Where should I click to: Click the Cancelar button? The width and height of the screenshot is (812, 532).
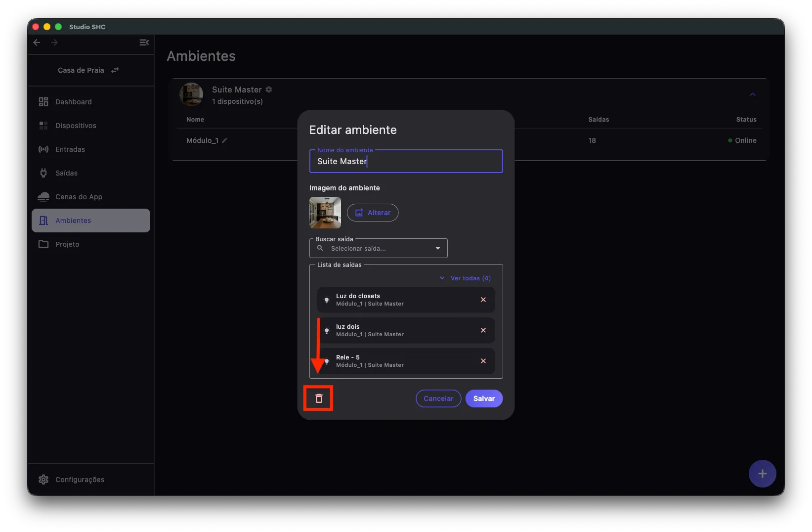coord(438,399)
